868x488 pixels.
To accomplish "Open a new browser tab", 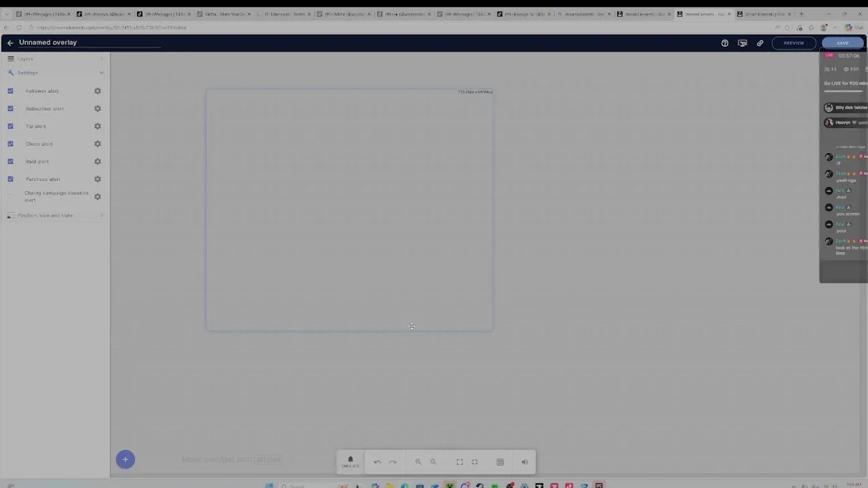I will pyautogui.click(x=802, y=14).
